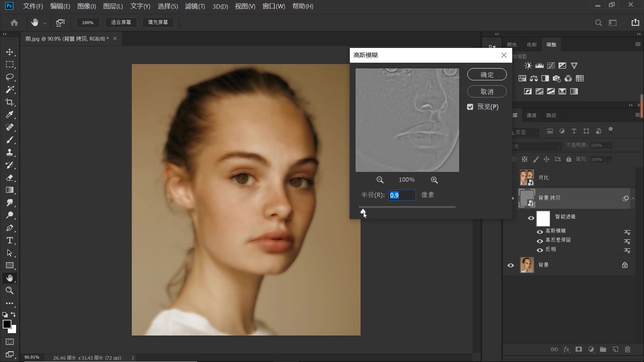Open the 填充 fill percentage dropdown
644x362 pixels.
click(609, 159)
